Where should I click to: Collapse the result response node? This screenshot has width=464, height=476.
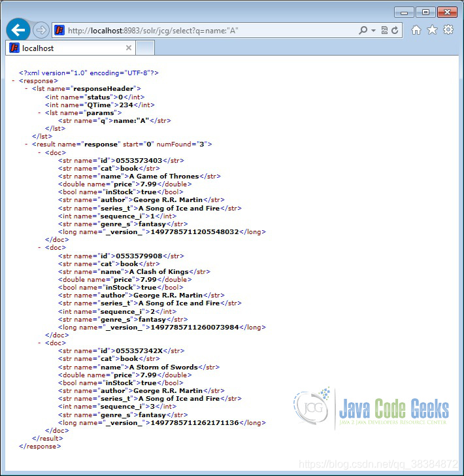pos(26,144)
